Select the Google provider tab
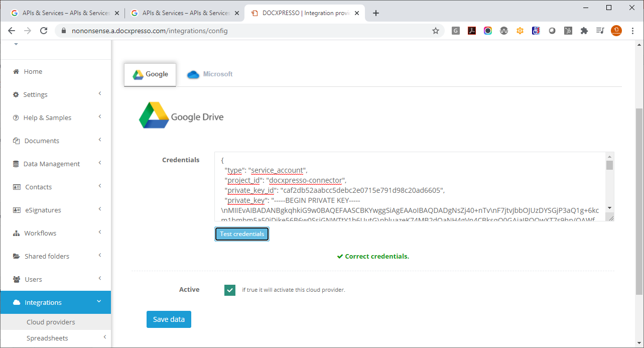 150,74
